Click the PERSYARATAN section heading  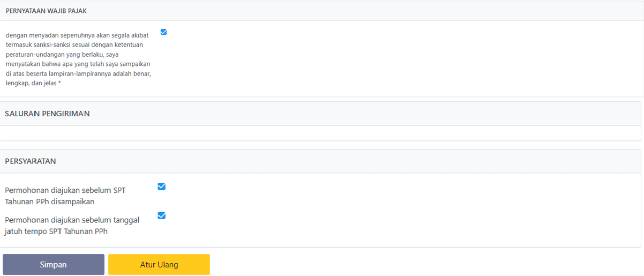[x=31, y=161]
